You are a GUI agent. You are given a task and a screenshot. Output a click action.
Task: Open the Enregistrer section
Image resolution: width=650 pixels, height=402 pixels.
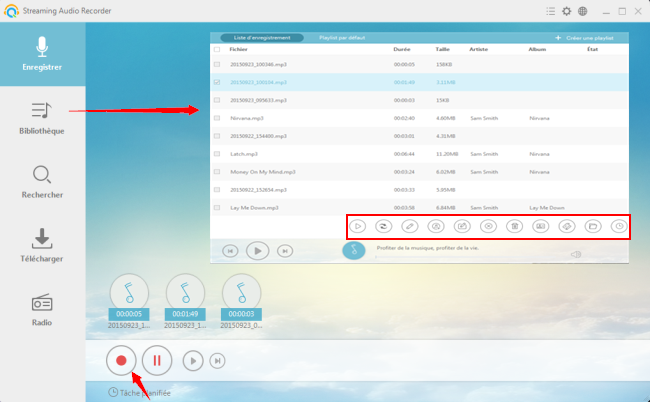click(42, 54)
